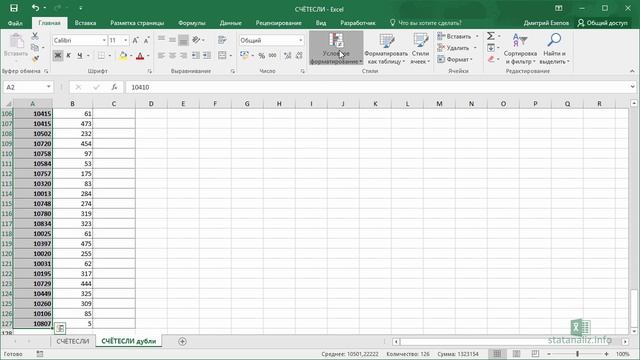
Task: Toggle underline formatting Ч
Action: [x=80, y=56]
